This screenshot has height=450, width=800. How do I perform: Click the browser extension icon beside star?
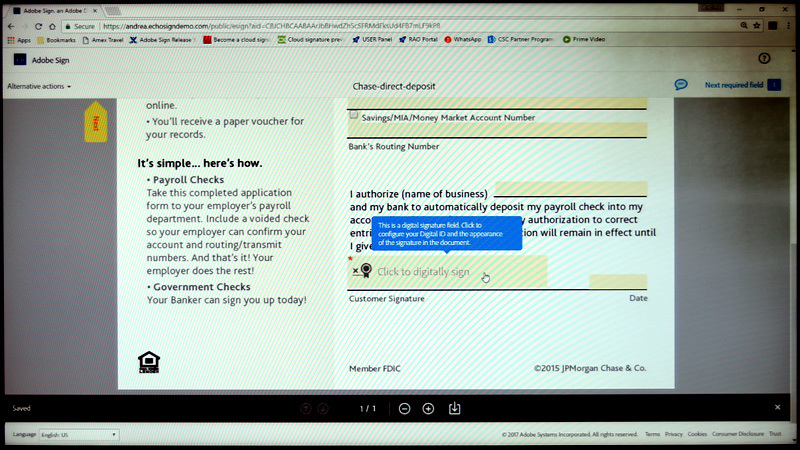(x=772, y=26)
